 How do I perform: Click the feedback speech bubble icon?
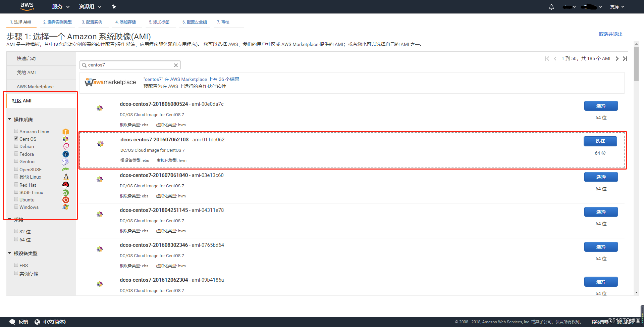tap(12, 322)
